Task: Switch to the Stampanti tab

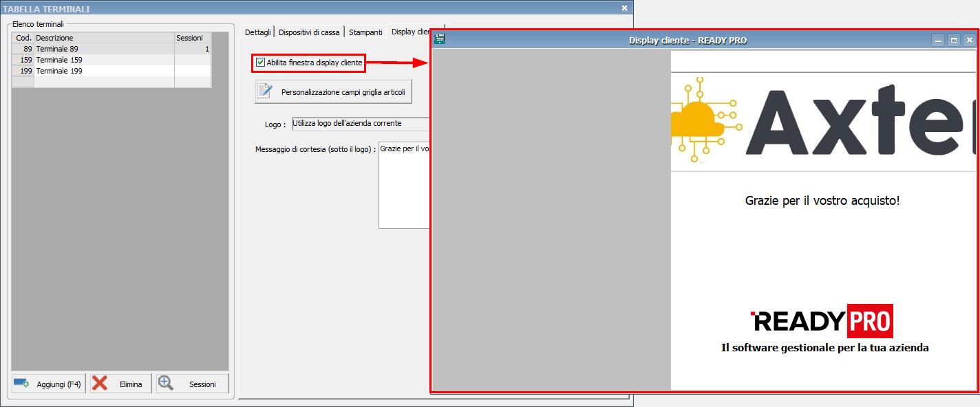Action: [x=365, y=32]
